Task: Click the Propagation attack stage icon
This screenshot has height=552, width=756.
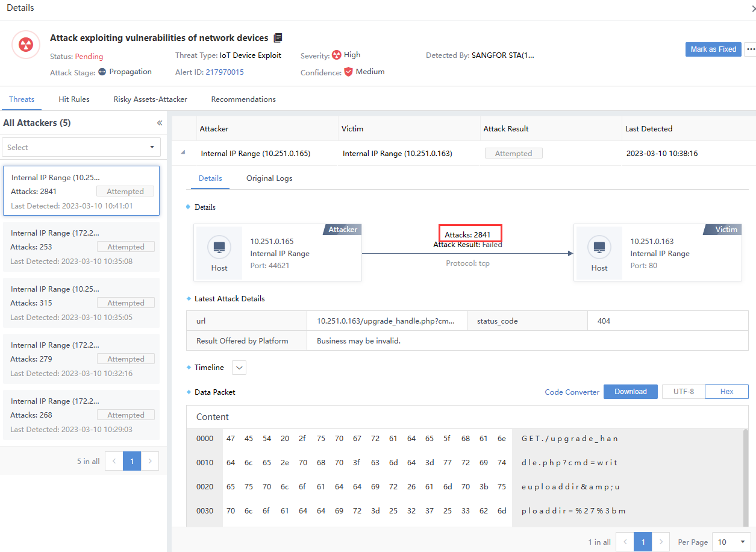Action: coord(102,72)
